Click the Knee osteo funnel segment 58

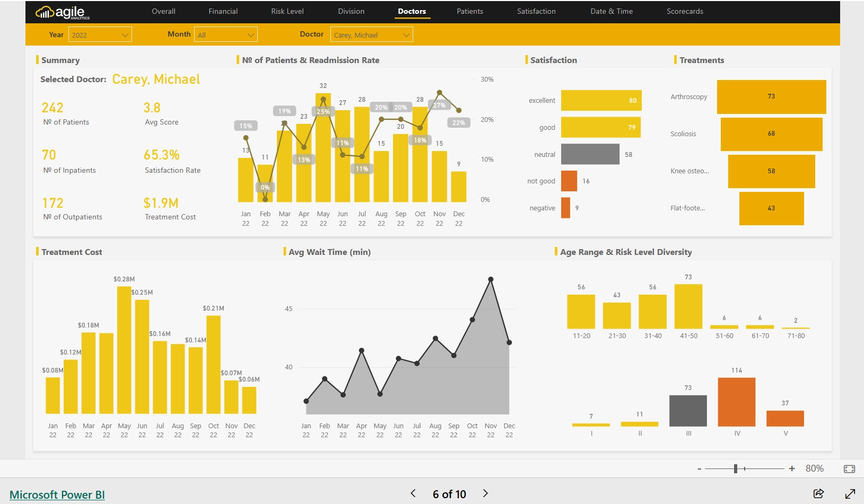point(771,171)
